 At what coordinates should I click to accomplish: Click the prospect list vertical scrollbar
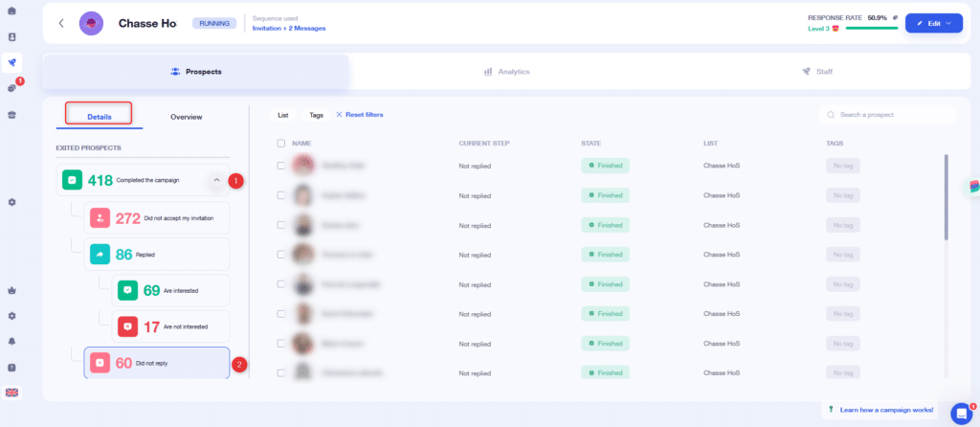pos(947,197)
